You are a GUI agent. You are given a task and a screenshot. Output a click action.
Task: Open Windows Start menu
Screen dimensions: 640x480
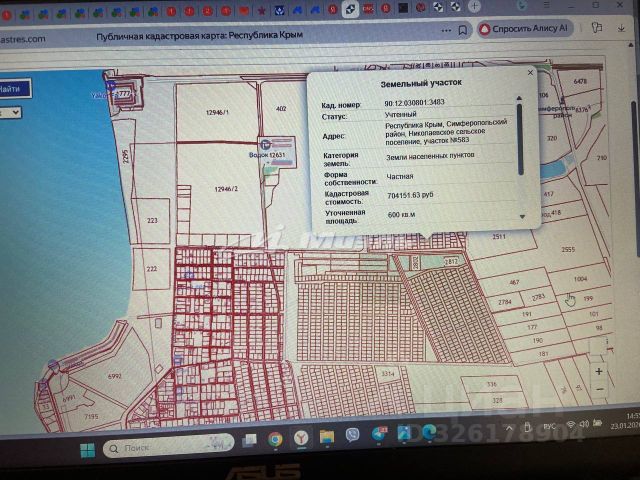point(87,449)
